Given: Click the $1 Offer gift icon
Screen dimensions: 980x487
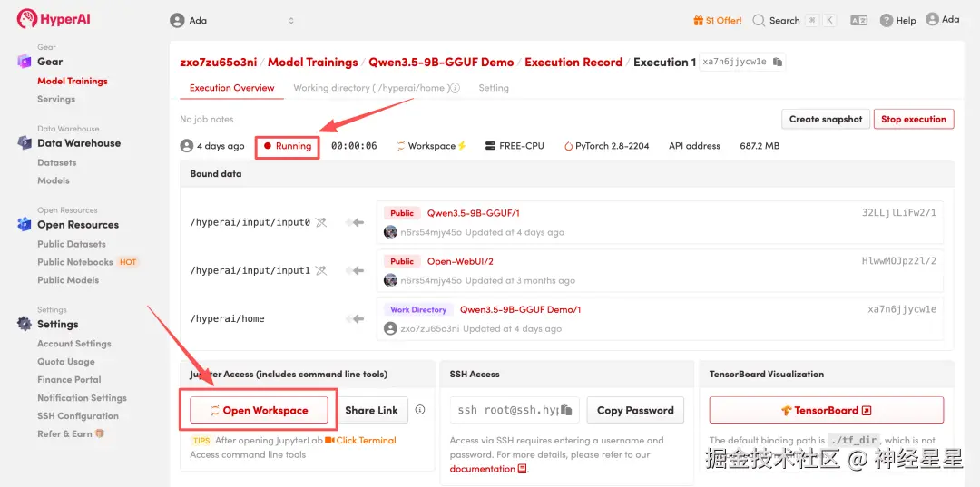Looking at the screenshot, I should [x=698, y=21].
